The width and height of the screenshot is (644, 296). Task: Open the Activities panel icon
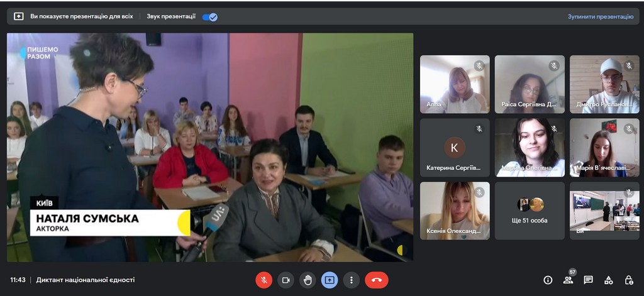608,280
